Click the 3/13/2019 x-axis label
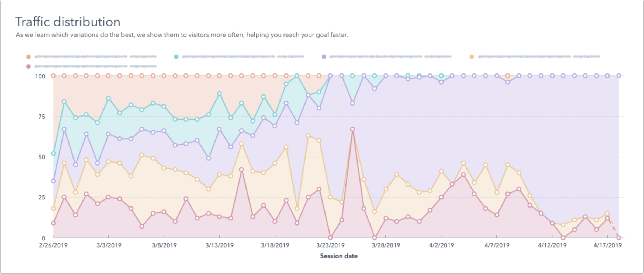This screenshot has width=644, height=274. coord(220,245)
